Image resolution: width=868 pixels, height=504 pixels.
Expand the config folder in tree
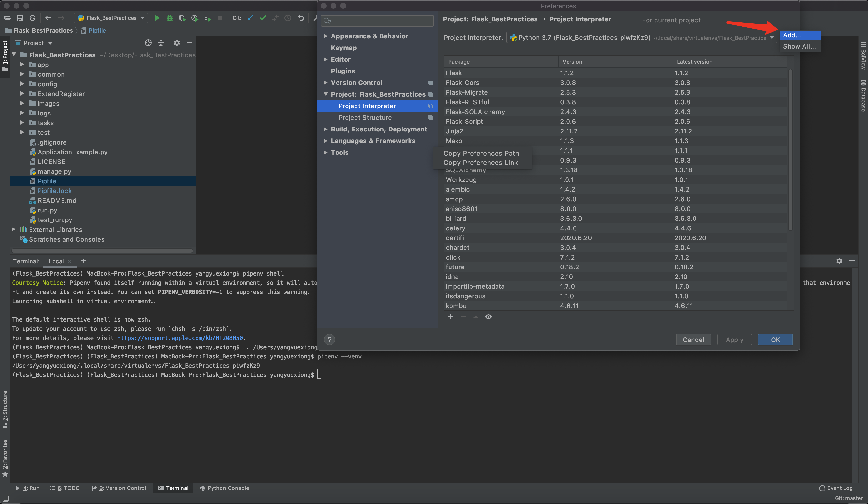point(22,84)
